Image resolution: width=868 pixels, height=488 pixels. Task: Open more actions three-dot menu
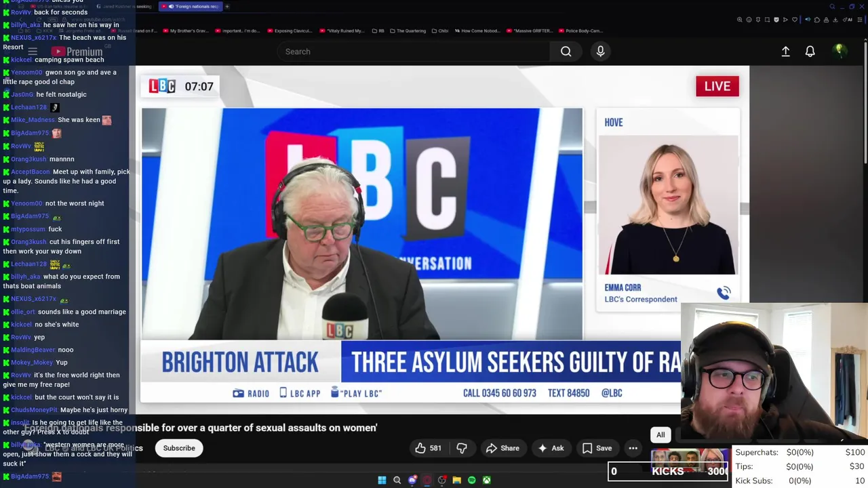click(x=633, y=448)
